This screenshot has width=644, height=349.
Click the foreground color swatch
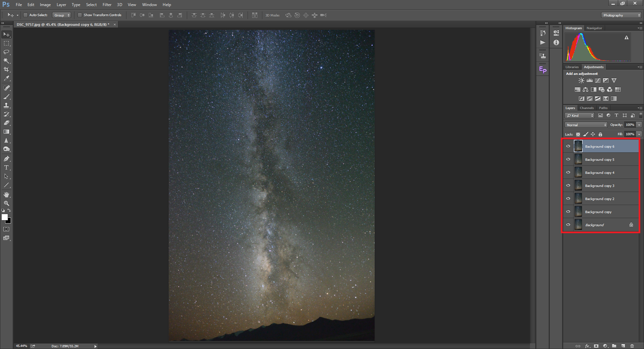(5, 217)
